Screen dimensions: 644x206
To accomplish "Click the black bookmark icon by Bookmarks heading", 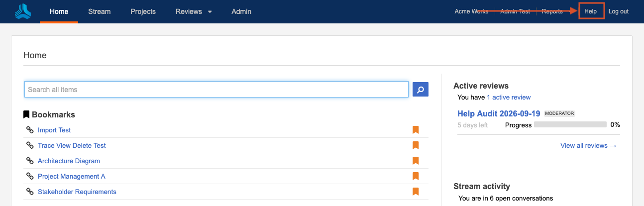I will pos(26,114).
